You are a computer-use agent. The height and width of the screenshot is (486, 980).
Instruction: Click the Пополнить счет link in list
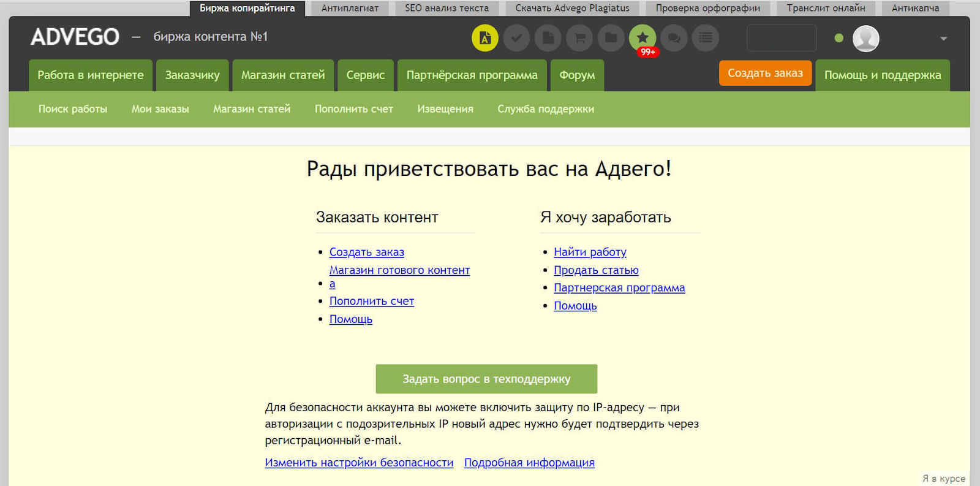click(372, 301)
